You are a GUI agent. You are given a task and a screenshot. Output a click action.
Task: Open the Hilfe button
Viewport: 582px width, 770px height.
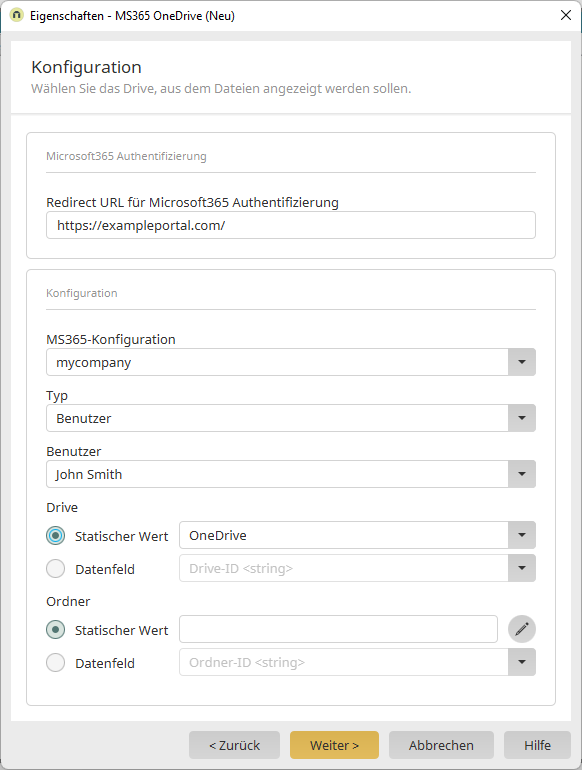[x=537, y=745]
